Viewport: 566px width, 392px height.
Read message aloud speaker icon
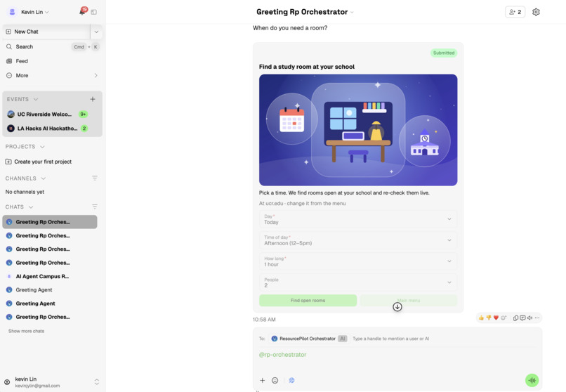[x=529, y=318]
